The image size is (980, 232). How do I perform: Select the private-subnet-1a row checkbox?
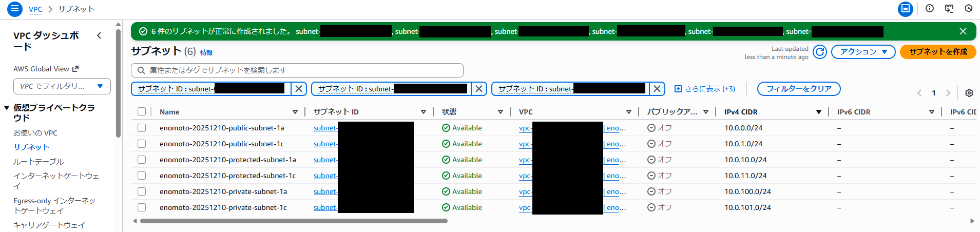[x=142, y=191]
